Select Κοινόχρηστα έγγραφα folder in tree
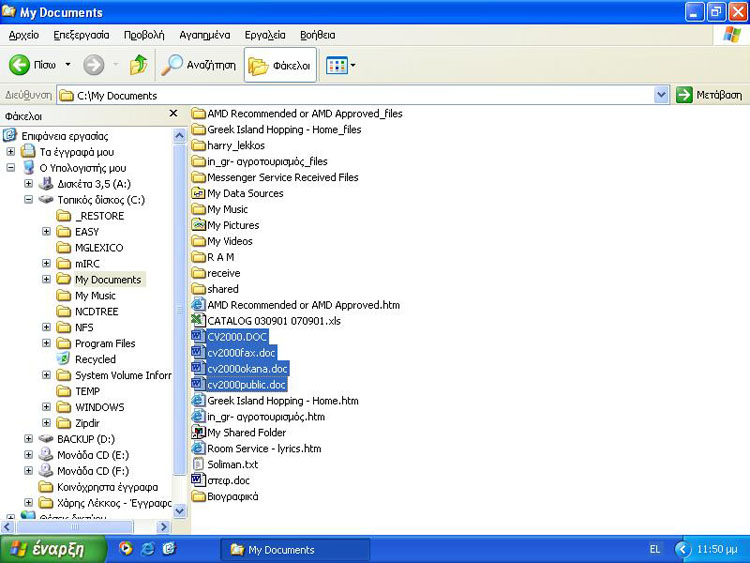The image size is (750, 563). click(x=99, y=487)
